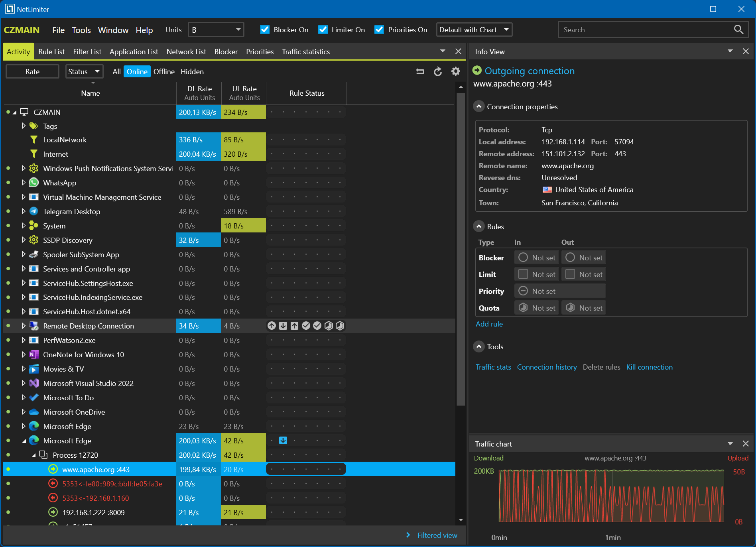Click the Add rule link

point(489,324)
